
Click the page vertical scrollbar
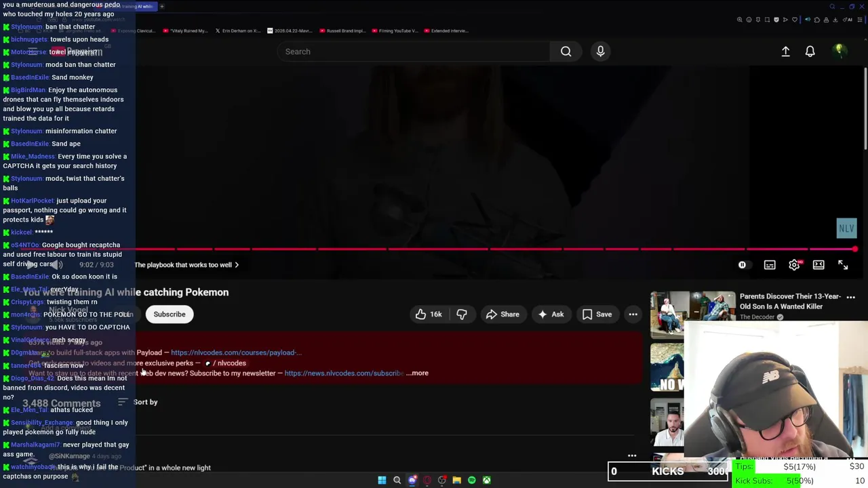pyautogui.click(x=865, y=108)
